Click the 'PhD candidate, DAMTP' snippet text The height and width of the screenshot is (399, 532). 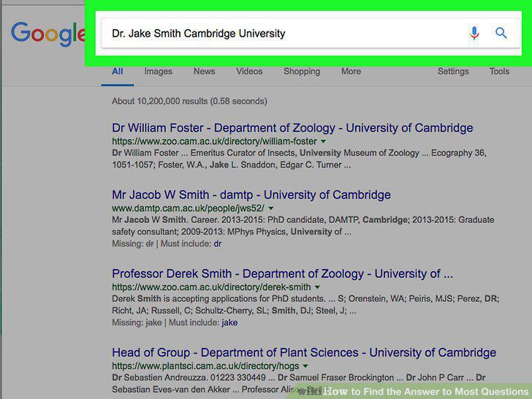313,220
